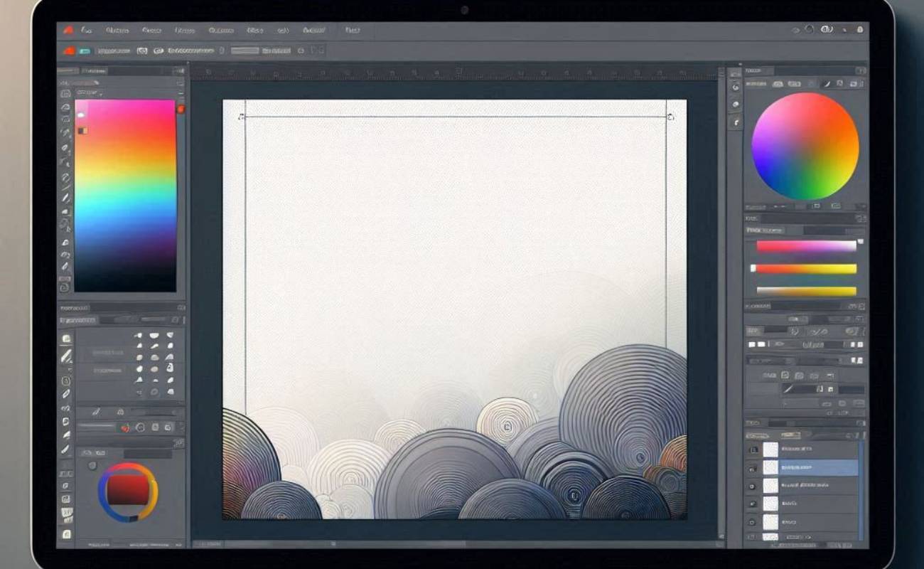
Task: Click the red strawberry-shaped icon in brush panel
Action: [126, 427]
